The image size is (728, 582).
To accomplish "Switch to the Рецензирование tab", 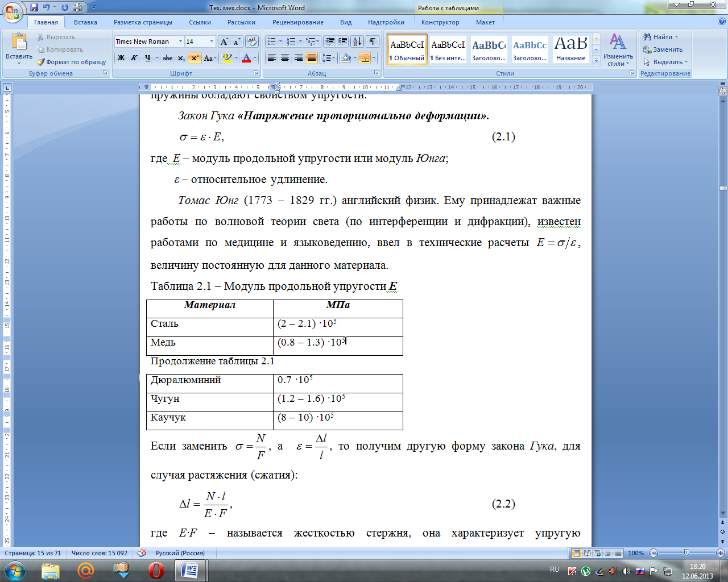I will [298, 22].
